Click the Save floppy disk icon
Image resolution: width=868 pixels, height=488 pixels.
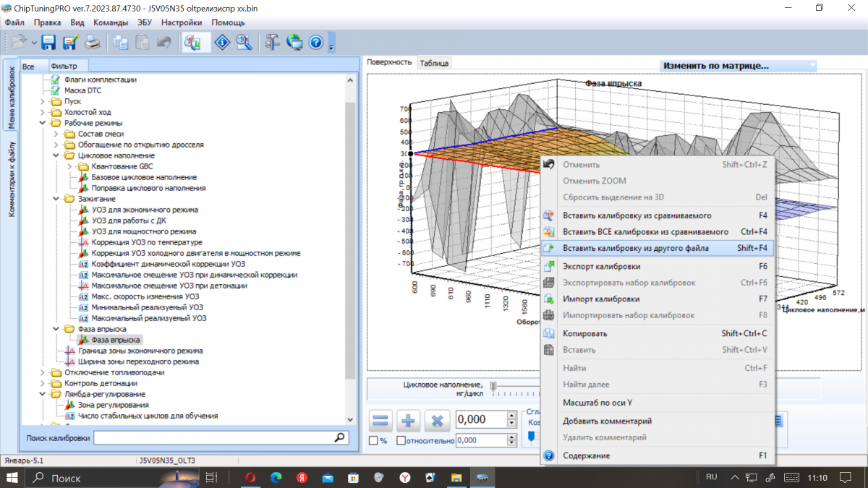(48, 42)
